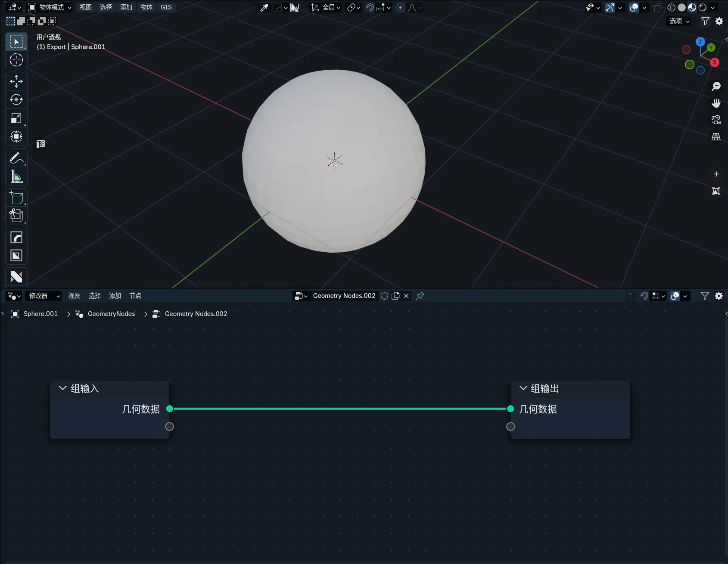Toggle show gizmos in viewport
The height and width of the screenshot is (564, 728).
(x=610, y=7)
